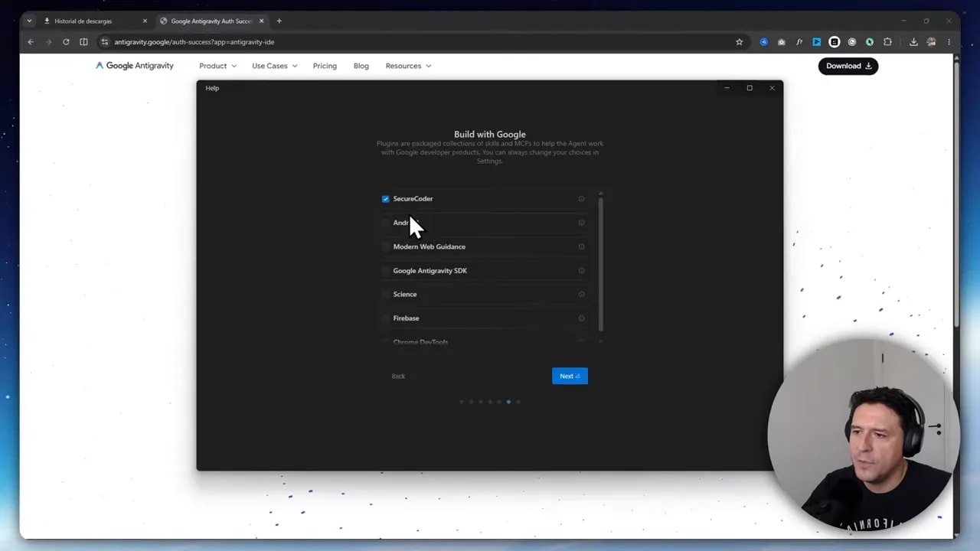
Task: Tick the Science plugin checkbox
Action: [x=385, y=294]
